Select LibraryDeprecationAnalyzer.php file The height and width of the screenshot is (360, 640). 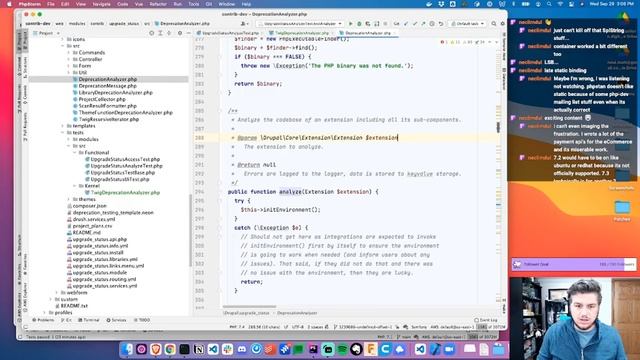[116, 93]
